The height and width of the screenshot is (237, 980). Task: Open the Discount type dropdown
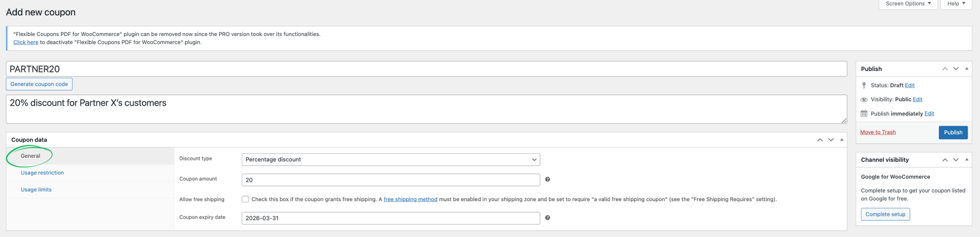tap(391, 160)
